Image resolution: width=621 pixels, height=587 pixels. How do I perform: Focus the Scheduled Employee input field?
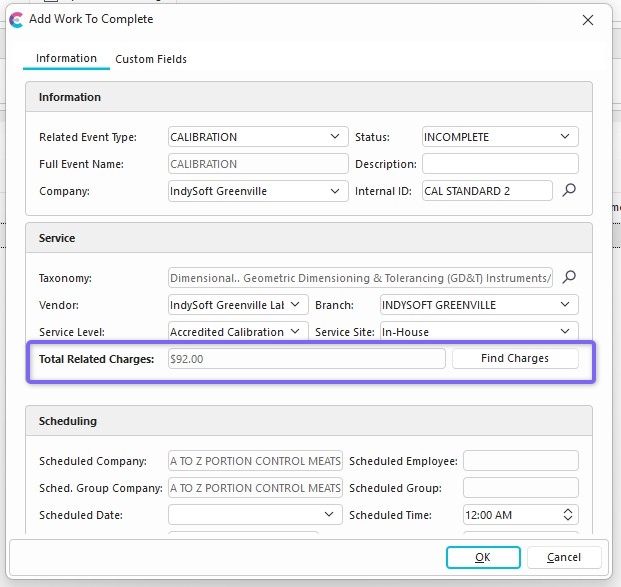point(520,461)
